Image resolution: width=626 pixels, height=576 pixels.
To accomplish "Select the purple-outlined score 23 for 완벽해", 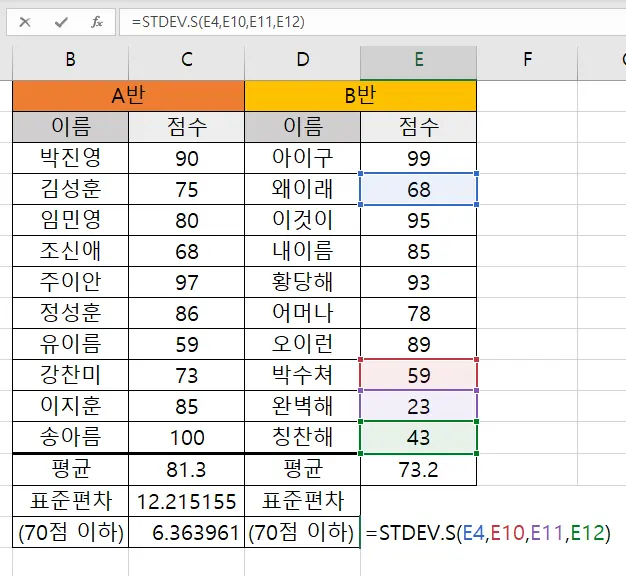I will click(418, 406).
